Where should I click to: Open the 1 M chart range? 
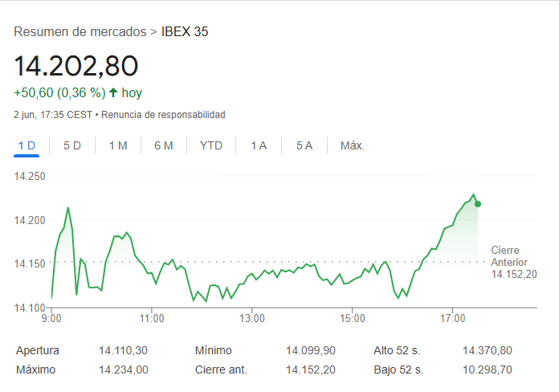tap(118, 145)
